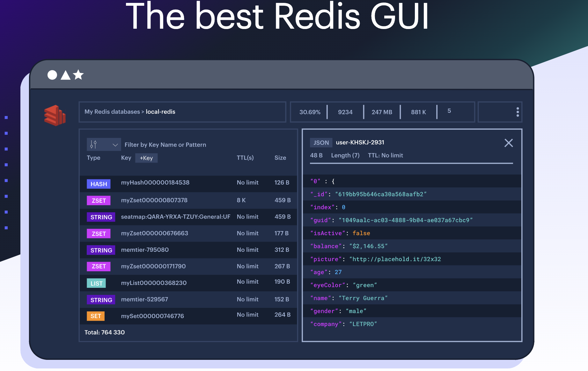Click the 881 K stat value
The image size is (588, 371).
[x=418, y=112]
